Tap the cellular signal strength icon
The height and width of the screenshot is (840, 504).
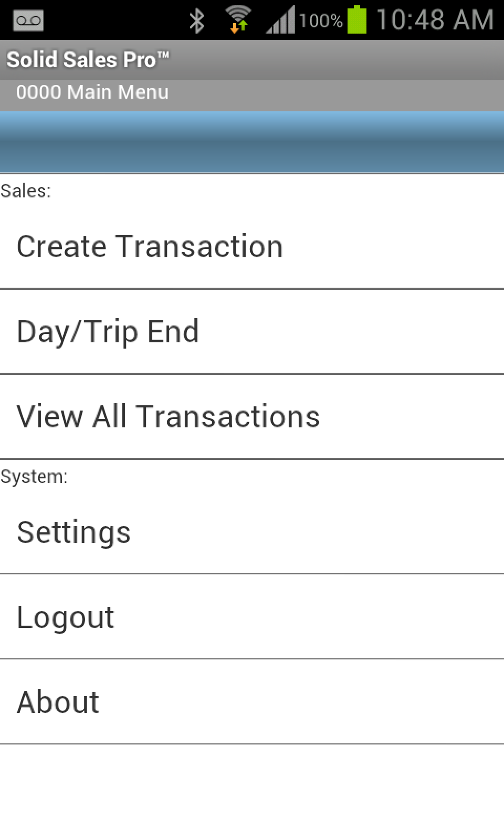pos(281,20)
